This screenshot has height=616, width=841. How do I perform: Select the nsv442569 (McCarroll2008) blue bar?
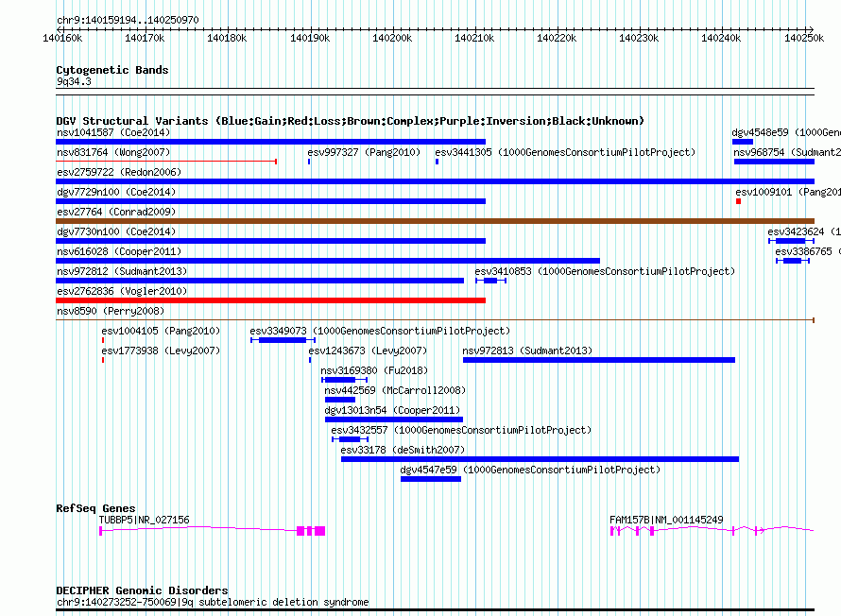pyautogui.click(x=340, y=400)
